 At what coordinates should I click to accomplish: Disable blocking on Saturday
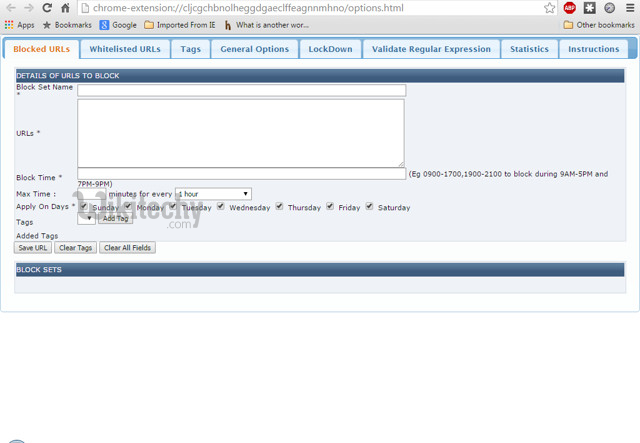click(369, 207)
